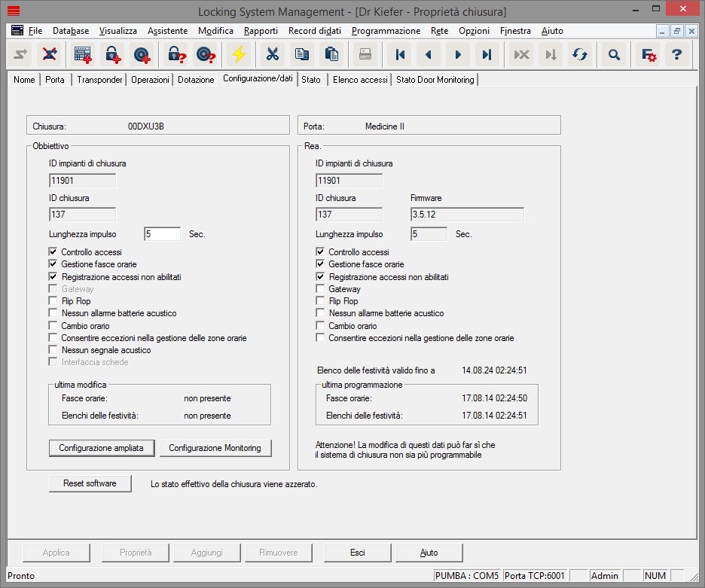
Task: Enable Flip Flop under Obbiettivo
Action: click(x=52, y=301)
